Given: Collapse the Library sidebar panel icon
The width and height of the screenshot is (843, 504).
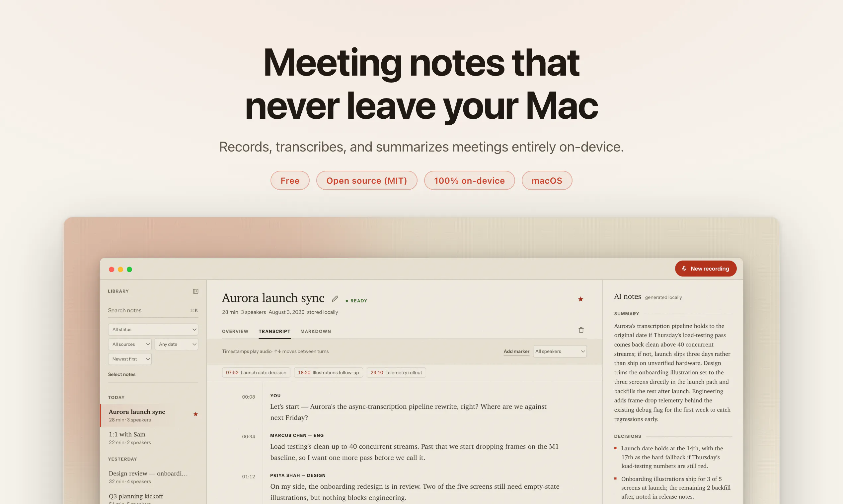Looking at the screenshot, I should (x=195, y=291).
